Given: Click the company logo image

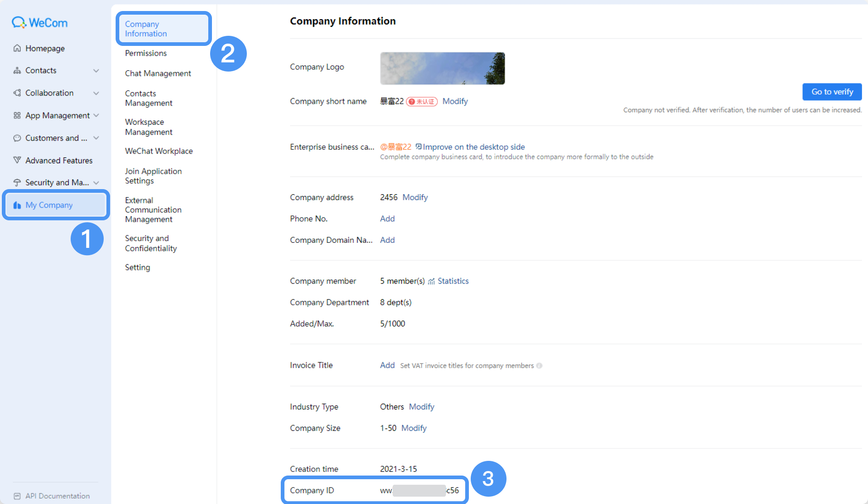Looking at the screenshot, I should (442, 68).
